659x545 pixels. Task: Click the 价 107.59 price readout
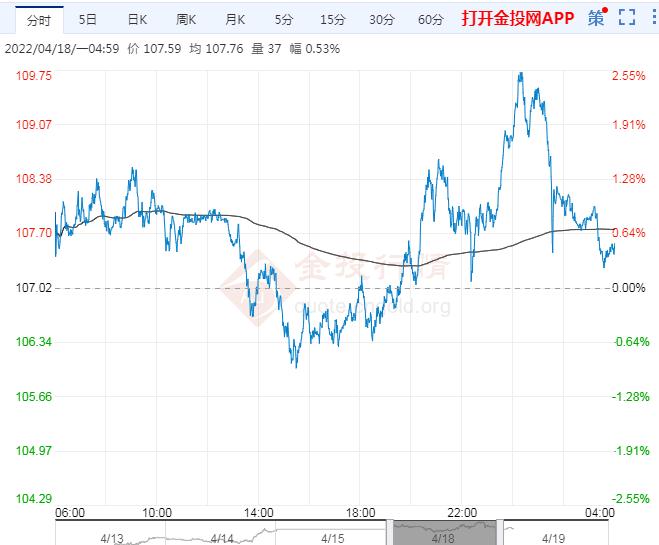pyautogui.click(x=154, y=49)
